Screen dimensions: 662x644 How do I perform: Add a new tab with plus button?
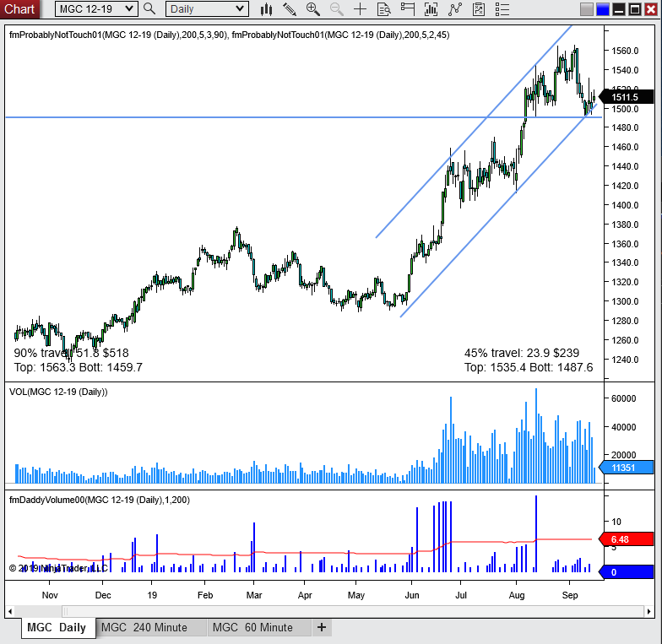[322, 628]
